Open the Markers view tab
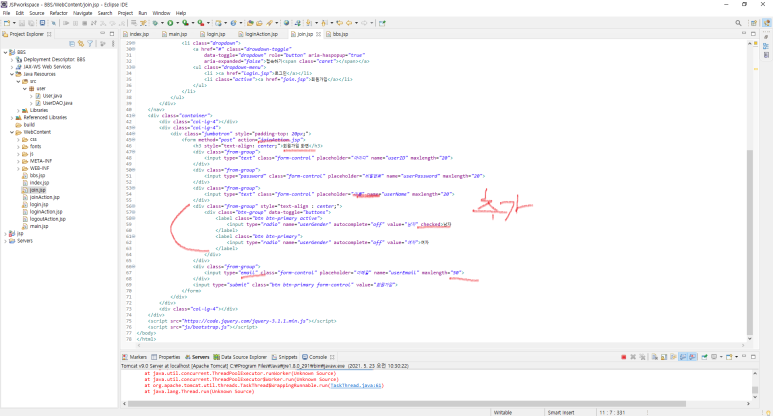This screenshot has height=416, width=773. [135, 357]
